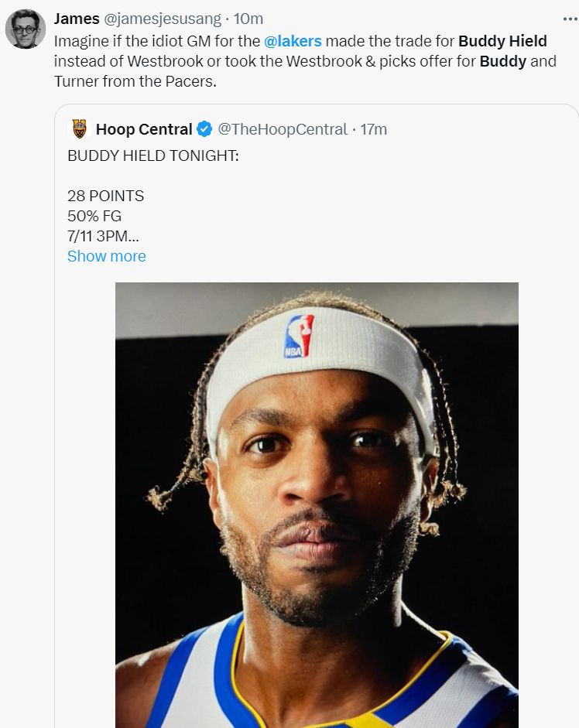Click the Hoop Central logo avatar
Viewport: 579px width, 728px height.
tap(79, 129)
